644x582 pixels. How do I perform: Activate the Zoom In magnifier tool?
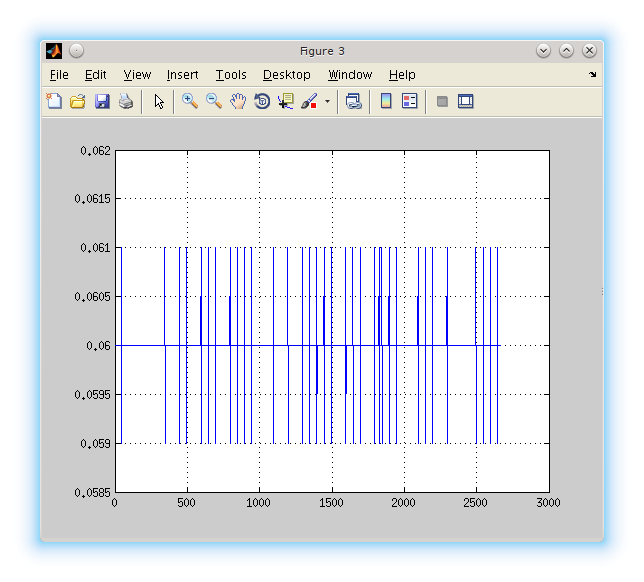[x=190, y=101]
